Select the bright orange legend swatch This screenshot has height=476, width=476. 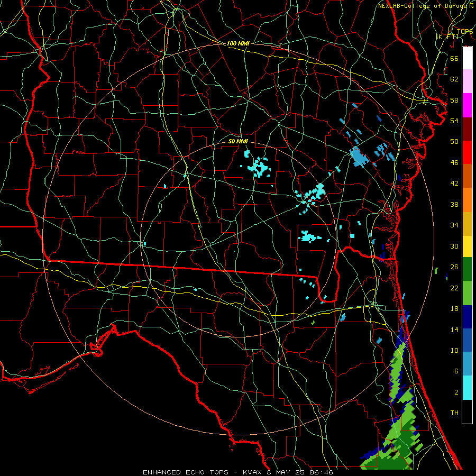click(467, 200)
